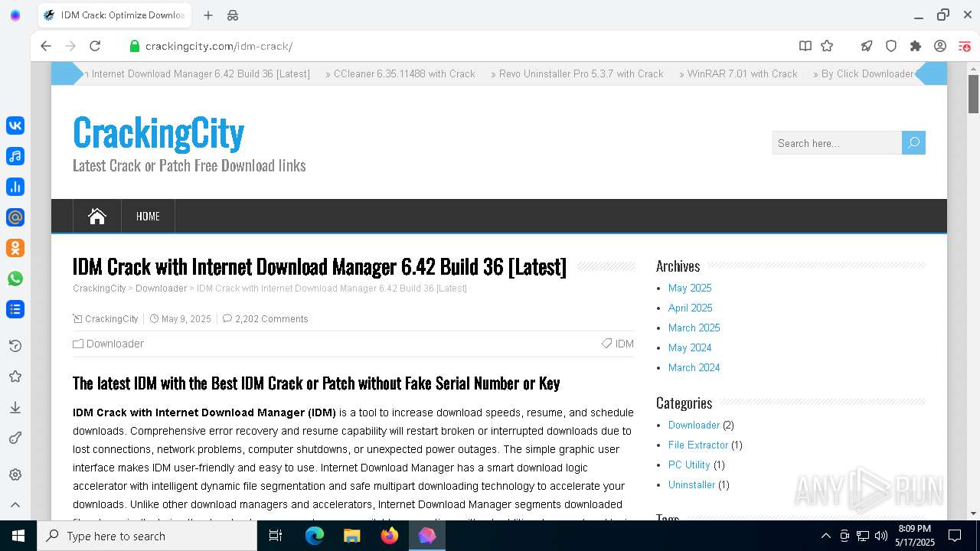The image size is (980, 551).
Task: Launch Microsoft Edge from the taskbar
Action: 315,536
